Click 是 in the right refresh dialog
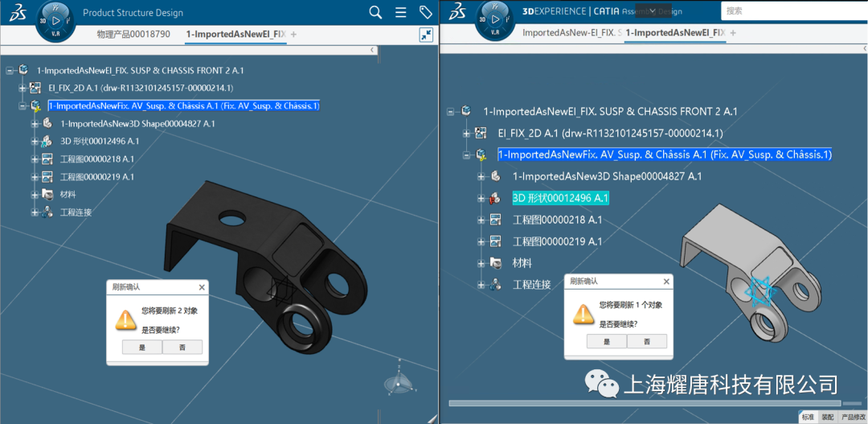This screenshot has width=868, height=424. point(607,341)
